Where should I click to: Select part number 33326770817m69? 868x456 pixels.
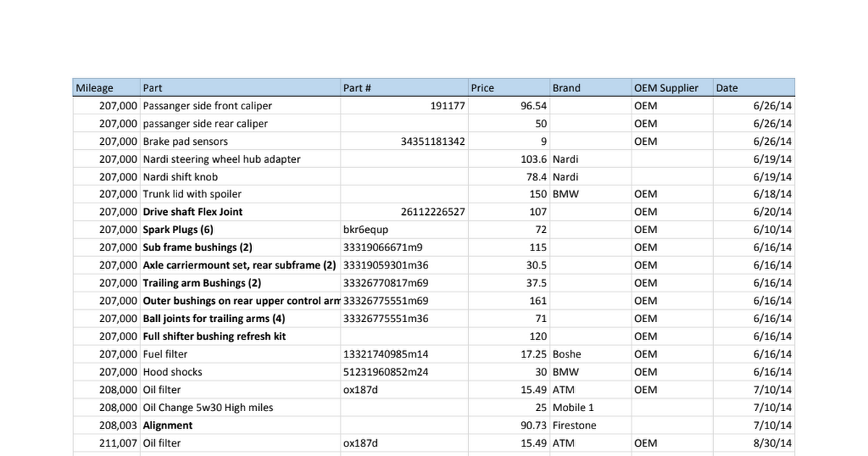(404, 283)
